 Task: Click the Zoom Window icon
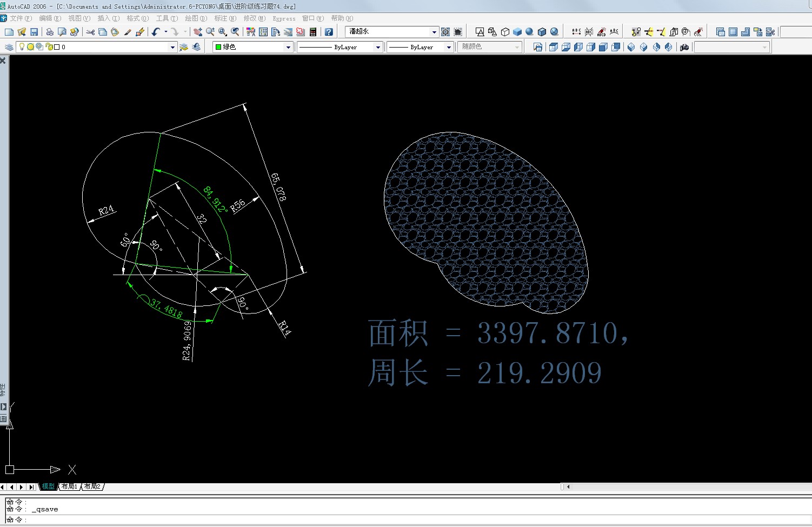[x=223, y=32]
